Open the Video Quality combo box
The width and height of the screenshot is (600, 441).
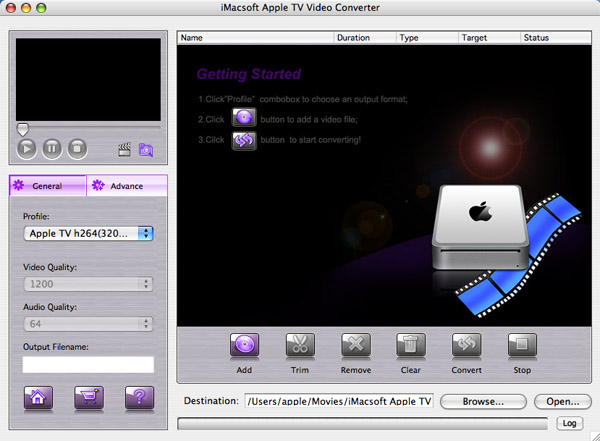(x=88, y=284)
